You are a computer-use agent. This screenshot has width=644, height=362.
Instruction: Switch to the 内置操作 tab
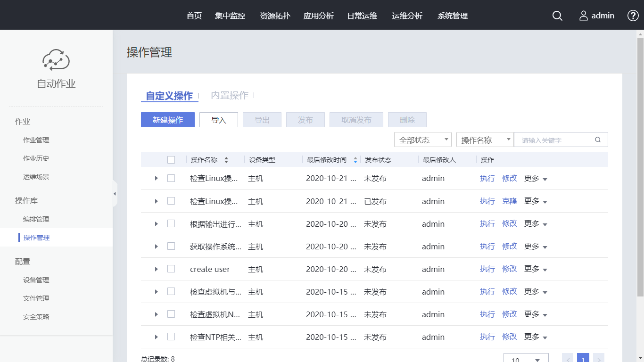point(230,95)
